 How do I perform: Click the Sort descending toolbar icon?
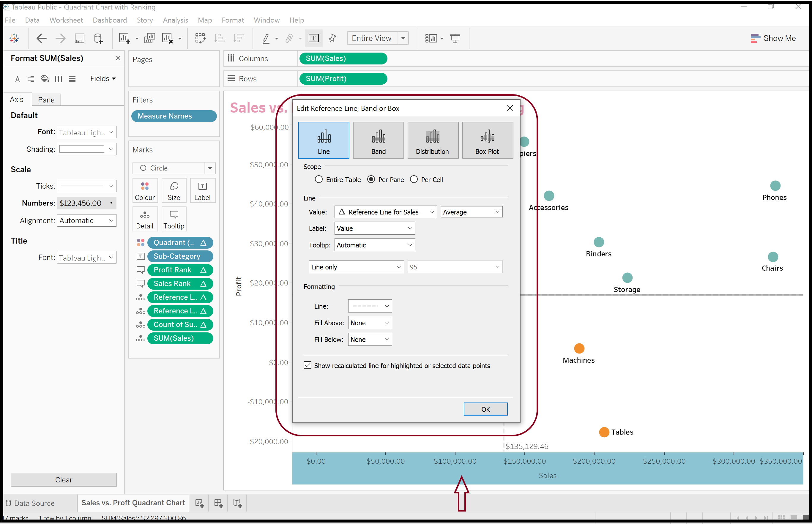tap(239, 38)
